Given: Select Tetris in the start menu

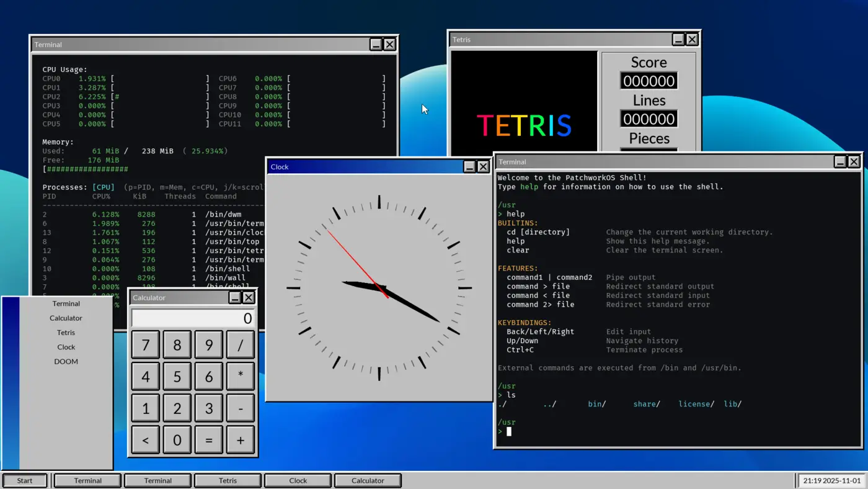Looking at the screenshot, I should coord(66,333).
